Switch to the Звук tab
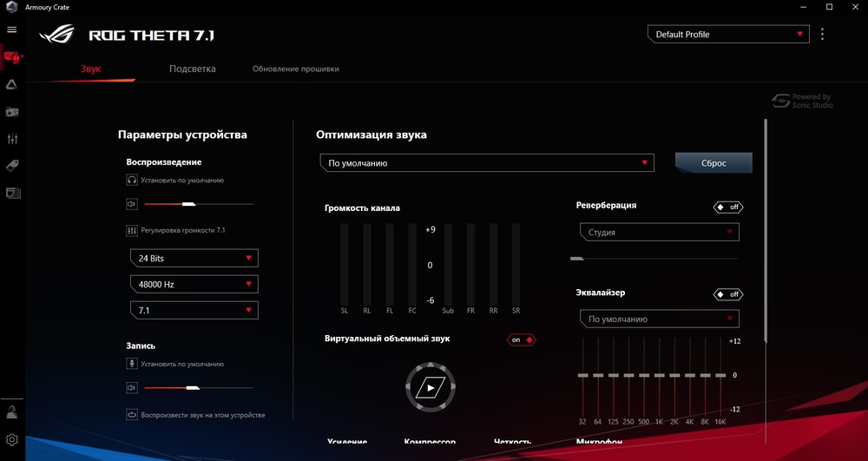868x461 pixels. (91, 69)
